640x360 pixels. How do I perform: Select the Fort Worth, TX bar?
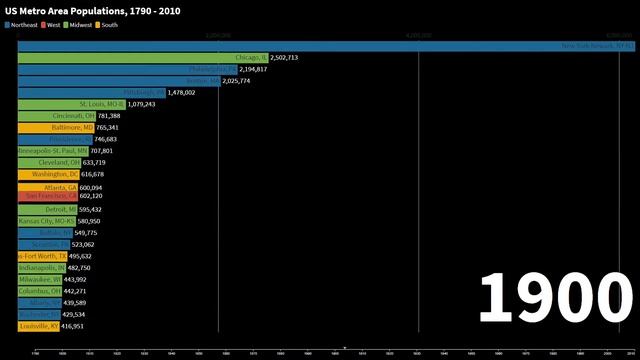tap(42, 257)
